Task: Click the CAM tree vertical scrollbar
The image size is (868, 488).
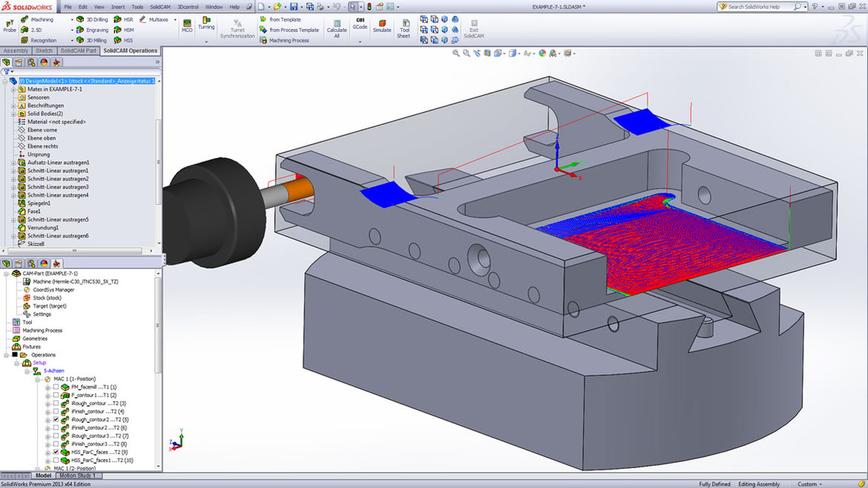Action: pyautogui.click(x=159, y=327)
